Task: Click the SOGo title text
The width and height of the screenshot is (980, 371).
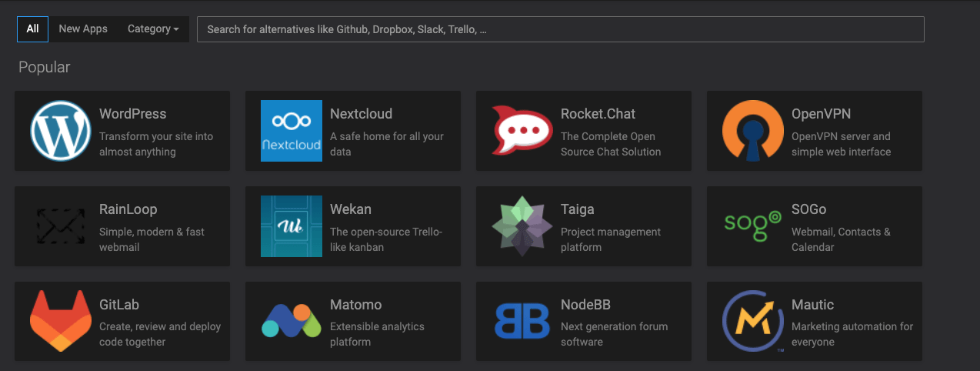Action: [808, 209]
